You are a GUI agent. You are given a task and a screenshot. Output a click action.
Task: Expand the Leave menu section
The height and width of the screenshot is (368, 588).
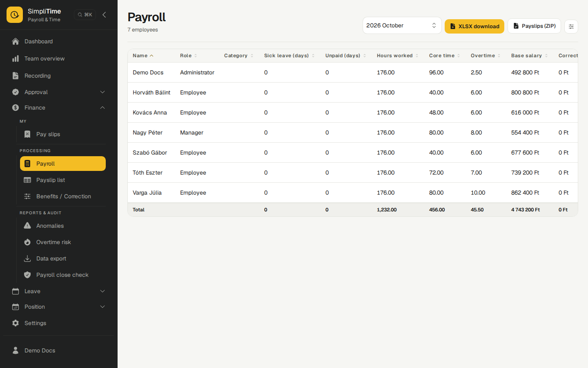click(x=59, y=291)
